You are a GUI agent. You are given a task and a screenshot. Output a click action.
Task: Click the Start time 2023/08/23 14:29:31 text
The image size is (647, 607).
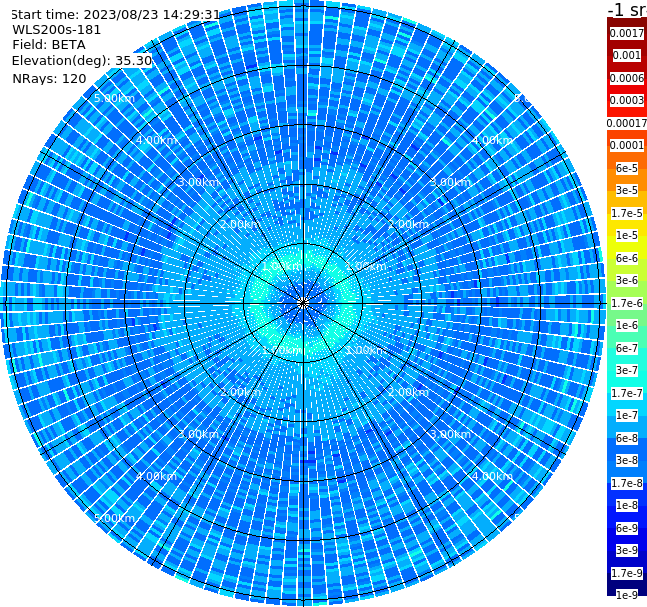[x=115, y=14]
